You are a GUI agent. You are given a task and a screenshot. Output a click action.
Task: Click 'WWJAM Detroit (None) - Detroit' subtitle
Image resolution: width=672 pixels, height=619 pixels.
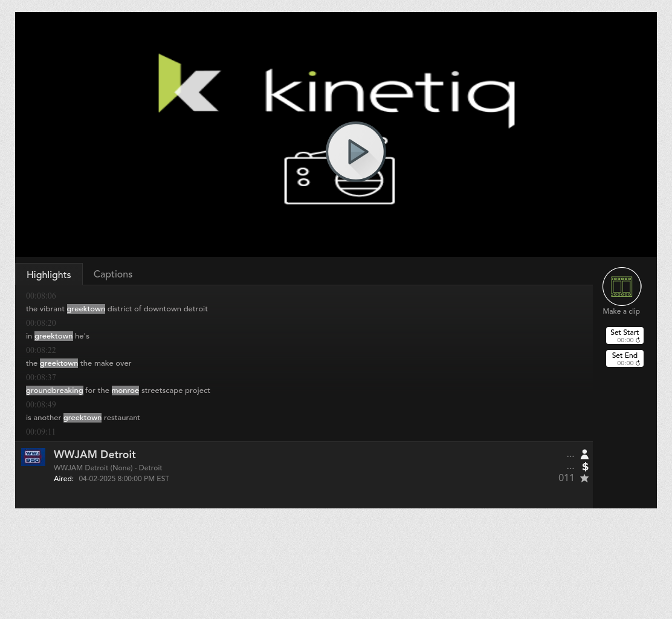[x=108, y=468]
